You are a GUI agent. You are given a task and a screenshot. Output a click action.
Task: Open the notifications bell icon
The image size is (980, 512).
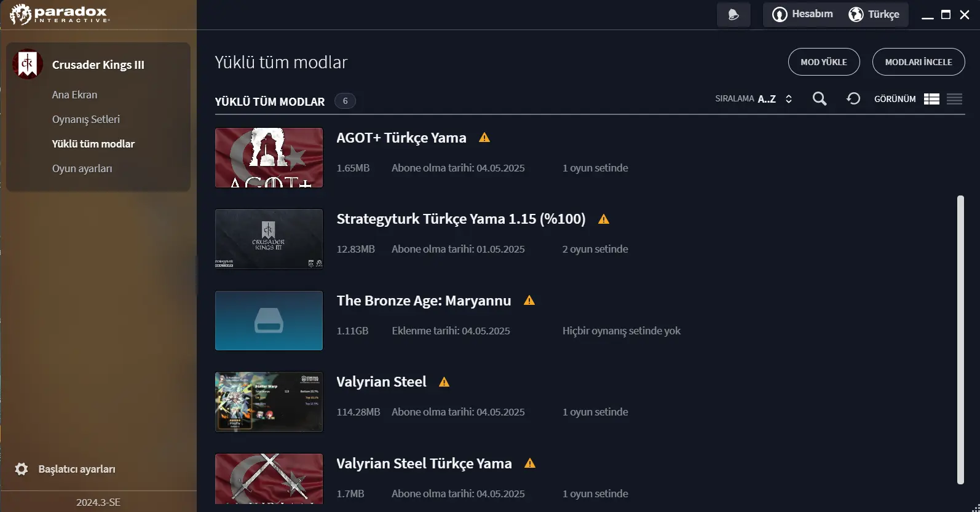(733, 15)
